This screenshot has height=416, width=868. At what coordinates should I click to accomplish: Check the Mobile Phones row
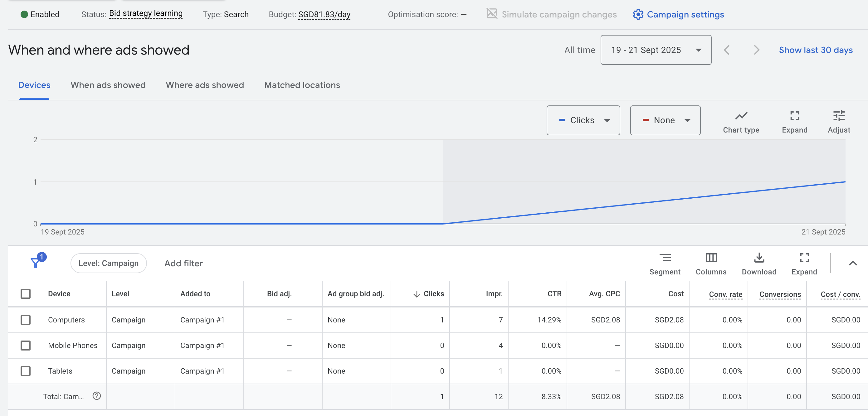26,345
